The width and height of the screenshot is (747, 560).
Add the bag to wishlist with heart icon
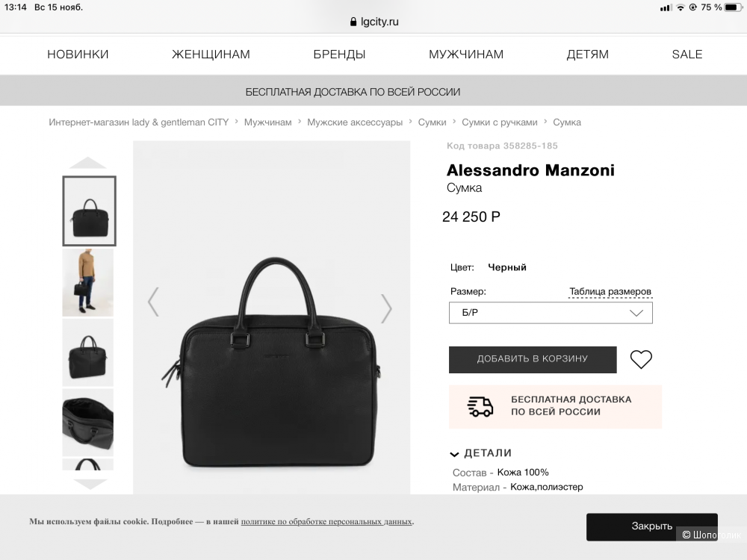point(641,360)
